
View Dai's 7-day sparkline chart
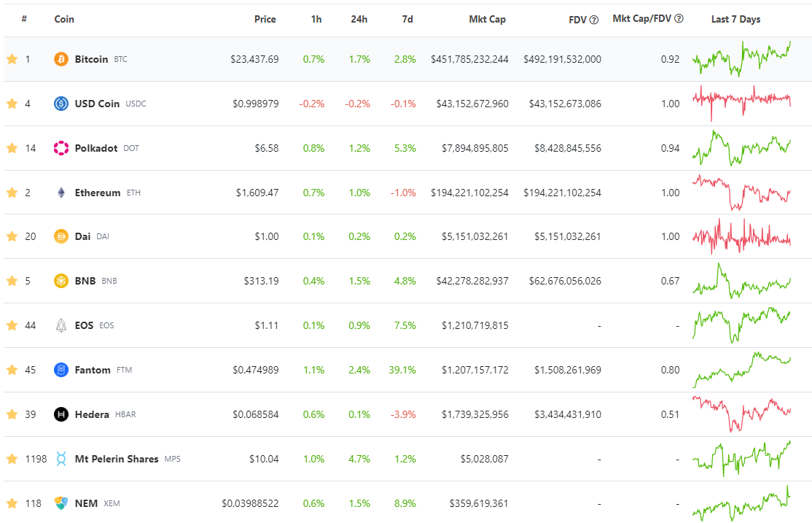pos(741,236)
